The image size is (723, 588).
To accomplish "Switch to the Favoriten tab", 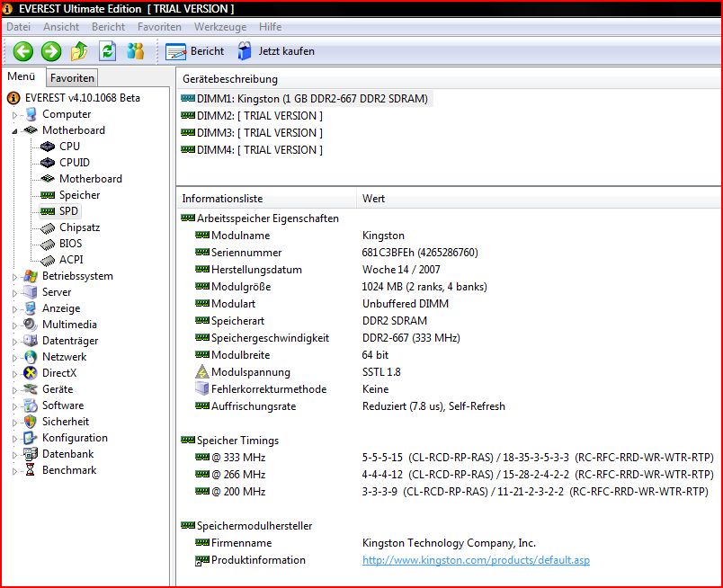I will 72,78.
